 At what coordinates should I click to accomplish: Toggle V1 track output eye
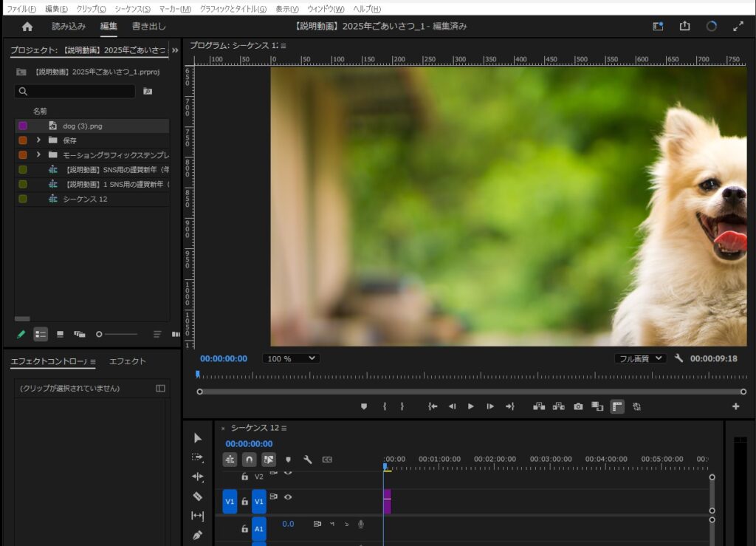coord(288,496)
